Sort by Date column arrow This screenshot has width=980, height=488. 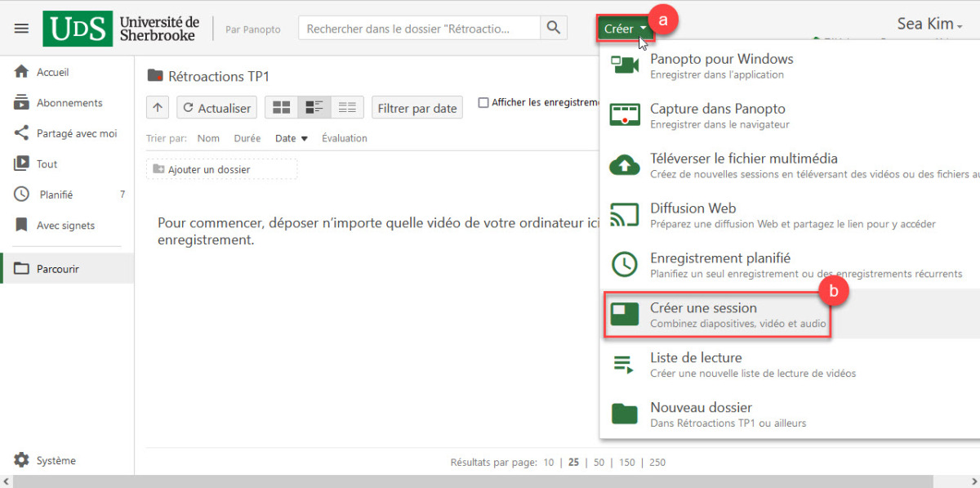click(305, 139)
